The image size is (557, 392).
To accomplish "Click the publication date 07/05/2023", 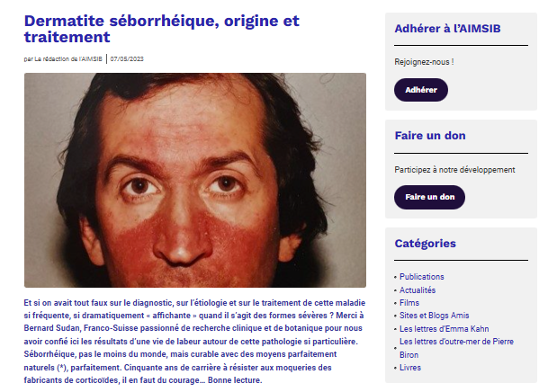I will pos(127,59).
